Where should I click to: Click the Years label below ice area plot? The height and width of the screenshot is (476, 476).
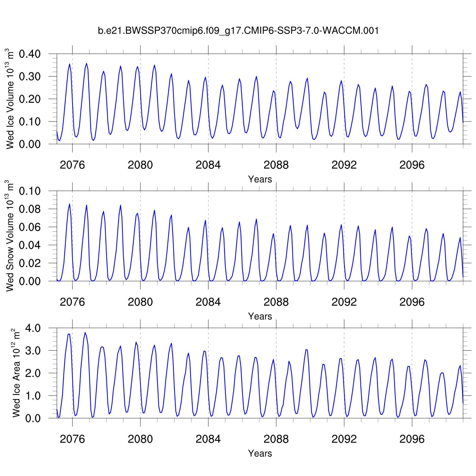coord(260,453)
